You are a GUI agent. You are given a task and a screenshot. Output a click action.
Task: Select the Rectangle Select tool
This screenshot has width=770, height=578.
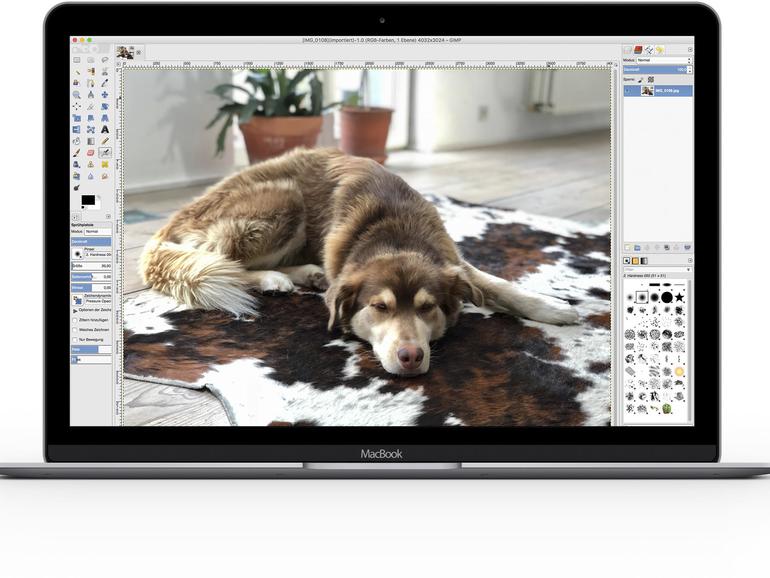[77, 60]
